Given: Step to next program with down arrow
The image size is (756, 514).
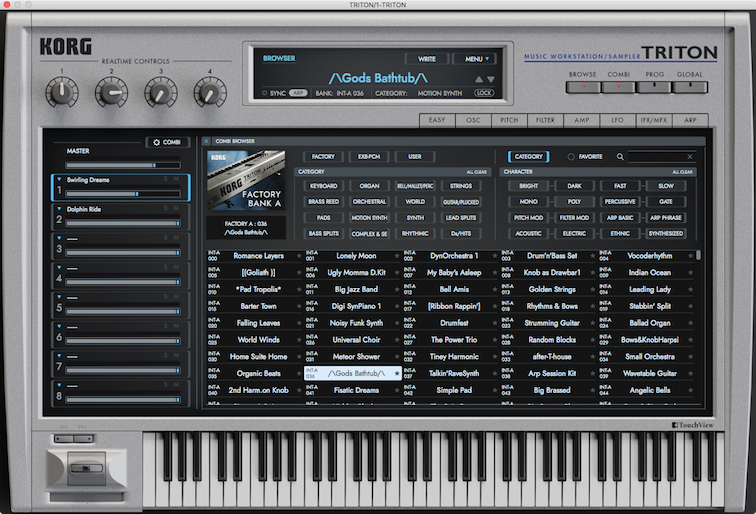Looking at the screenshot, I should (x=491, y=79).
